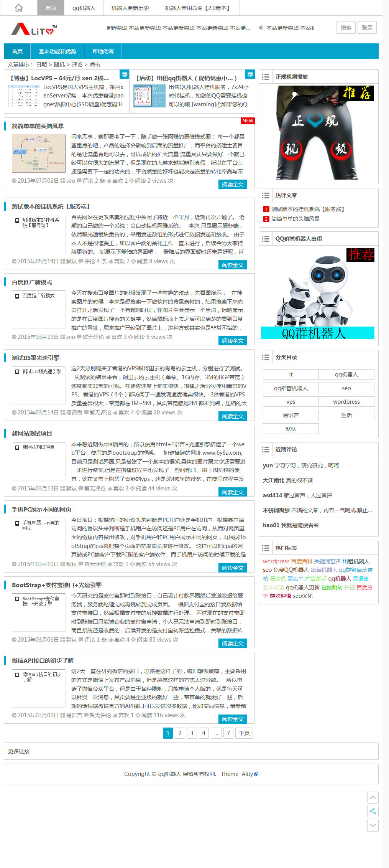Open 机器人更新历史 top tab
The height and width of the screenshot is (868, 389).
[x=130, y=8]
